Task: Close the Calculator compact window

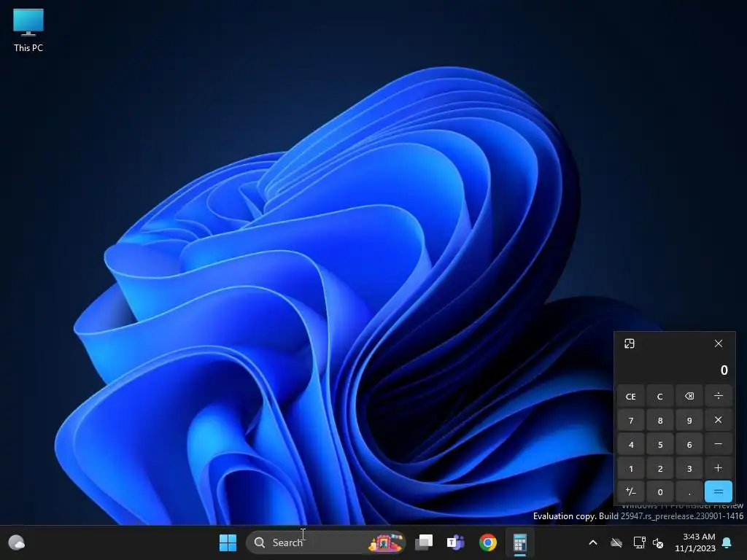Action: [719, 344]
